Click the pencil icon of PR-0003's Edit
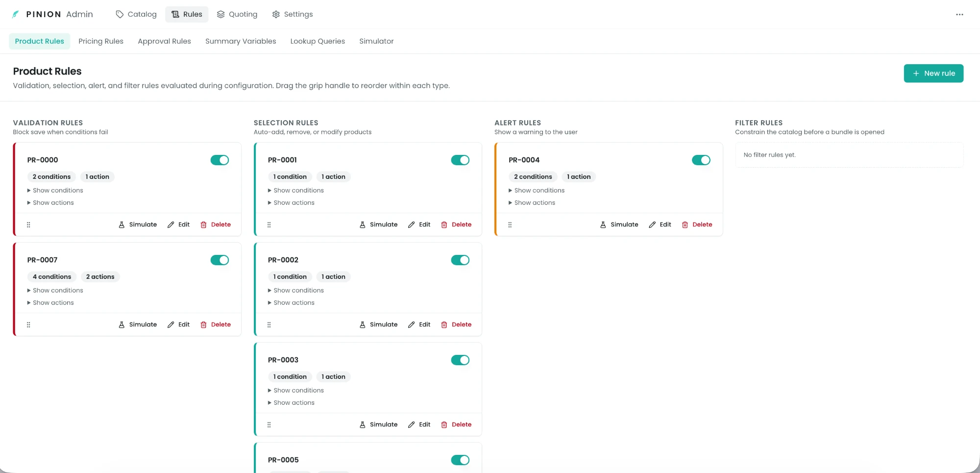 click(412, 424)
